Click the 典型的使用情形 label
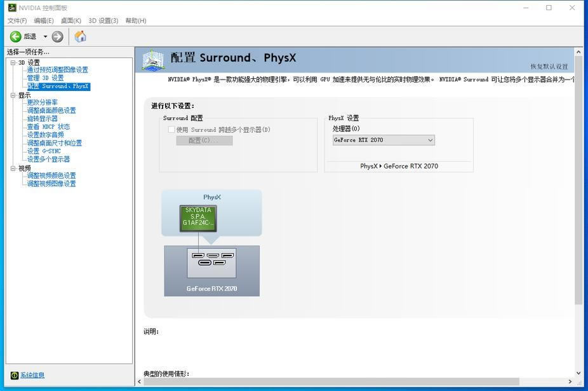 click(x=166, y=374)
